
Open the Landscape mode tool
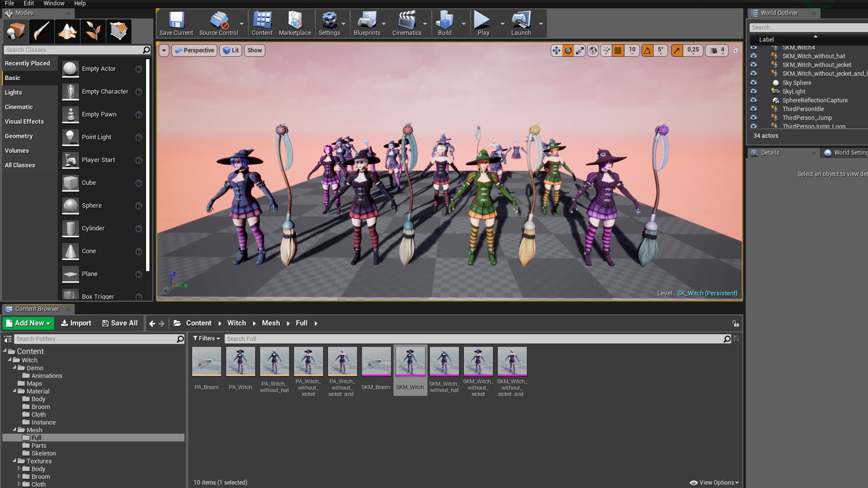click(x=67, y=31)
